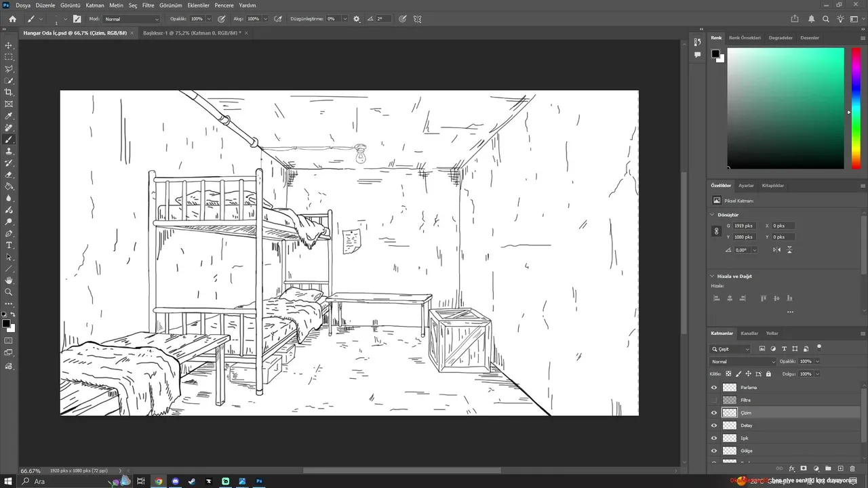Open Chrome from the taskbar
The image size is (868, 488).
159,481
